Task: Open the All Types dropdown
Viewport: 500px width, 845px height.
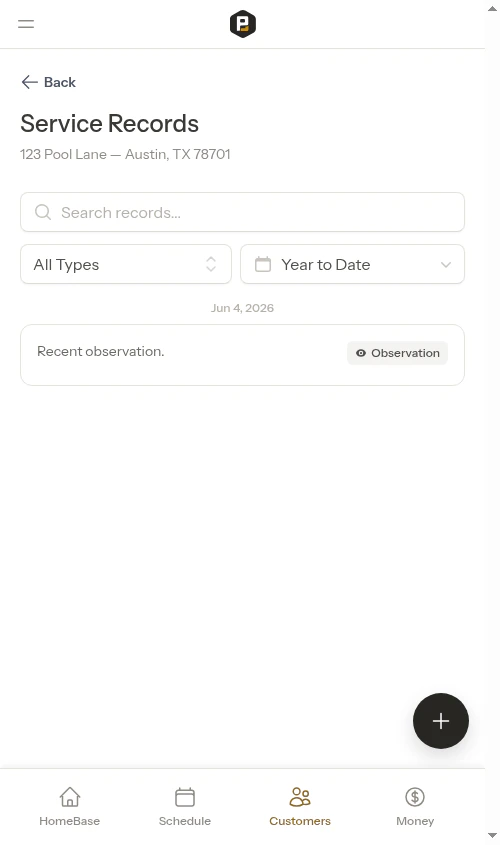Action: click(x=126, y=264)
